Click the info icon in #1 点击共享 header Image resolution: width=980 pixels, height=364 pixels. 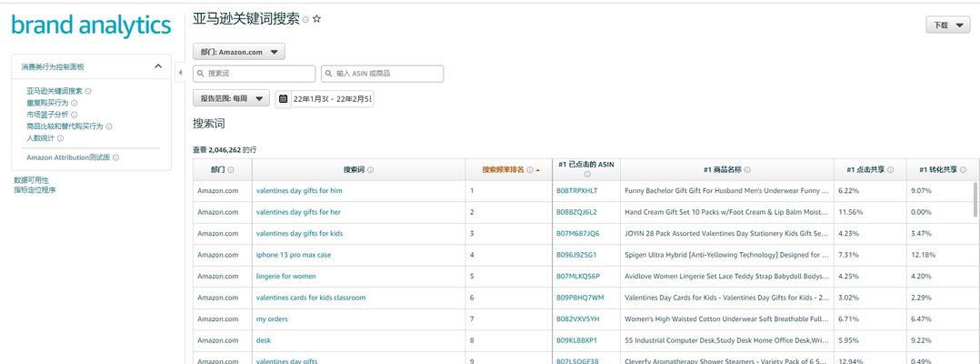click(x=890, y=170)
